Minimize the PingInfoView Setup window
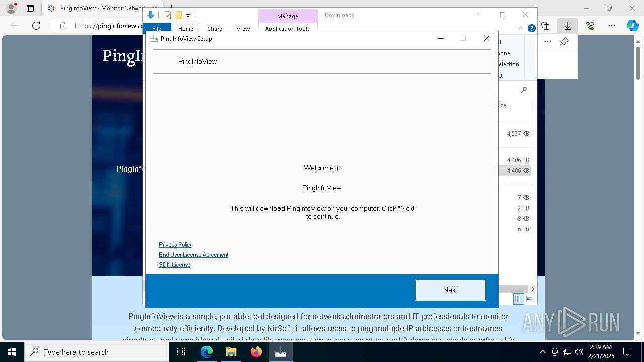Viewport: 644px width, 362px height. coord(441,38)
